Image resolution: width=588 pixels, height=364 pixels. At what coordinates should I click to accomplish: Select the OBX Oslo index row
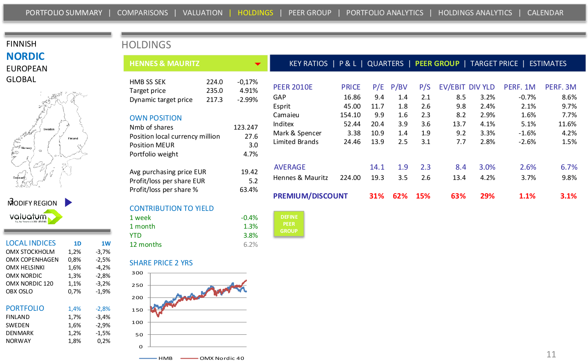pos(58,291)
